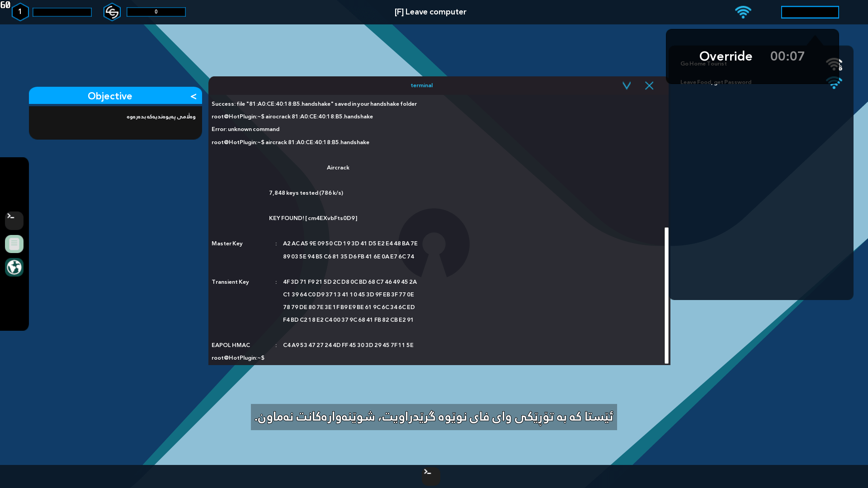Click the Wi-Fi status icon at top right

[x=744, y=12]
